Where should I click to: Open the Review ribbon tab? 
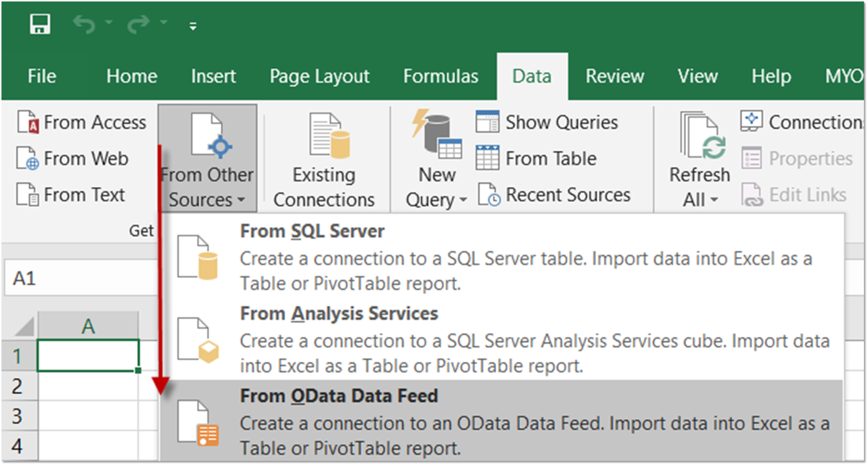(614, 76)
